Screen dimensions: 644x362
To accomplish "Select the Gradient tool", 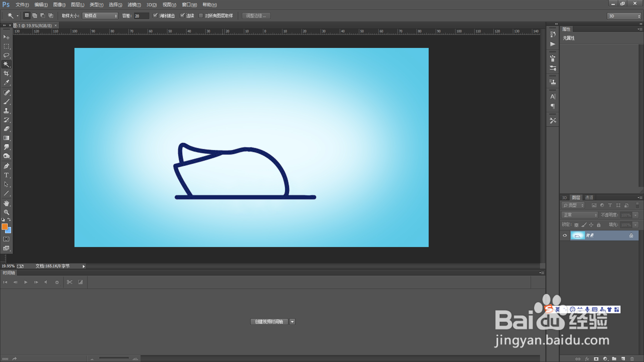I will 6,138.
